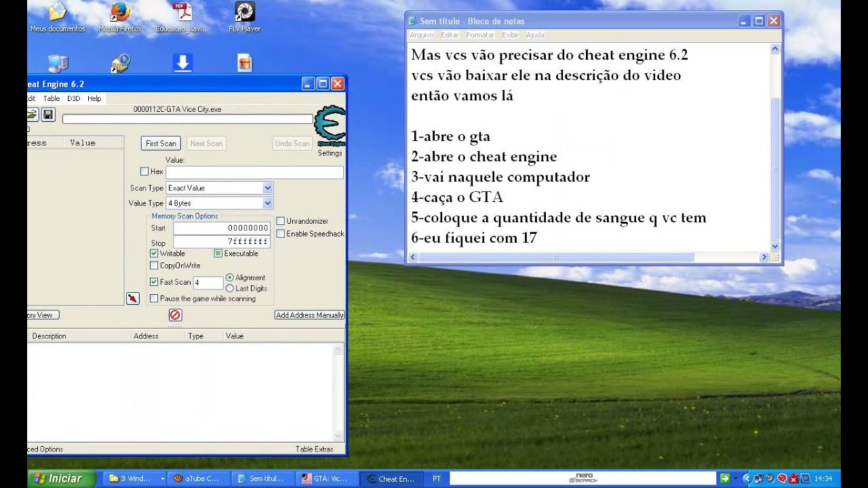This screenshot has height=488, width=868.
Task: Open Editar menu in Bloco de notas
Action: point(450,35)
